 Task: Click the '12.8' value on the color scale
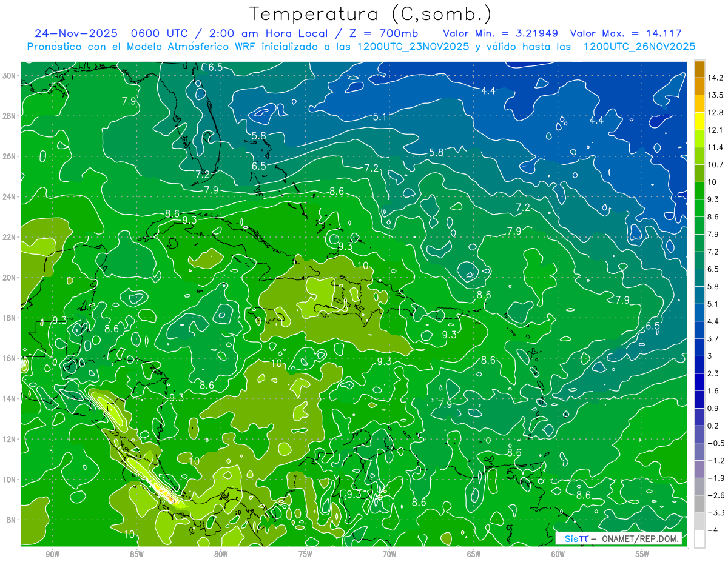click(716, 113)
